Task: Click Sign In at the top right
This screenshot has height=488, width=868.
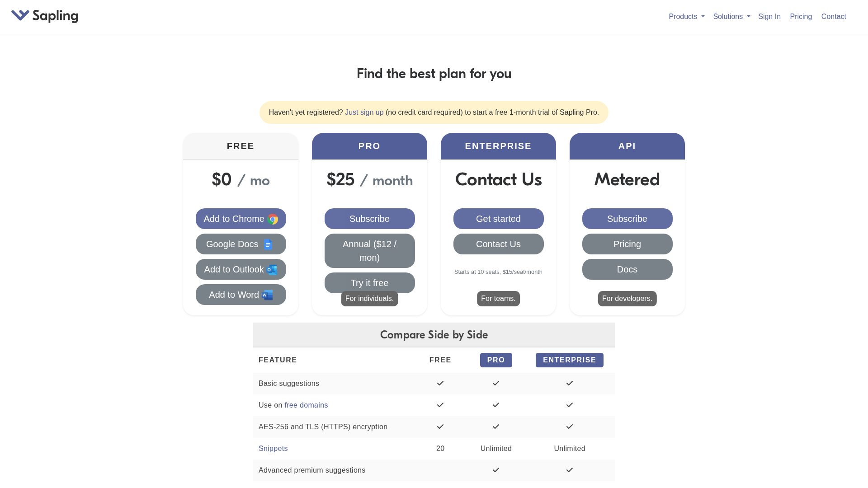Action: (769, 16)
